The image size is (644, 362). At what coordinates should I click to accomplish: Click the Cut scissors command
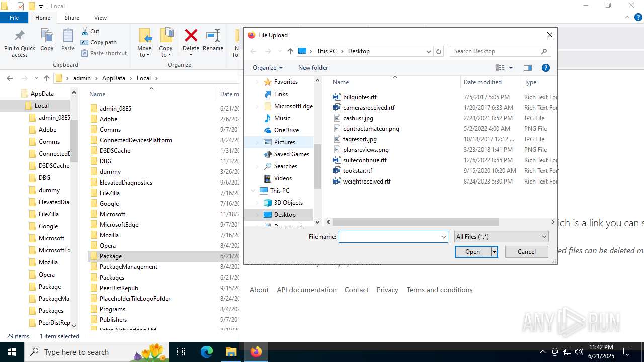(x=91, y=31)
